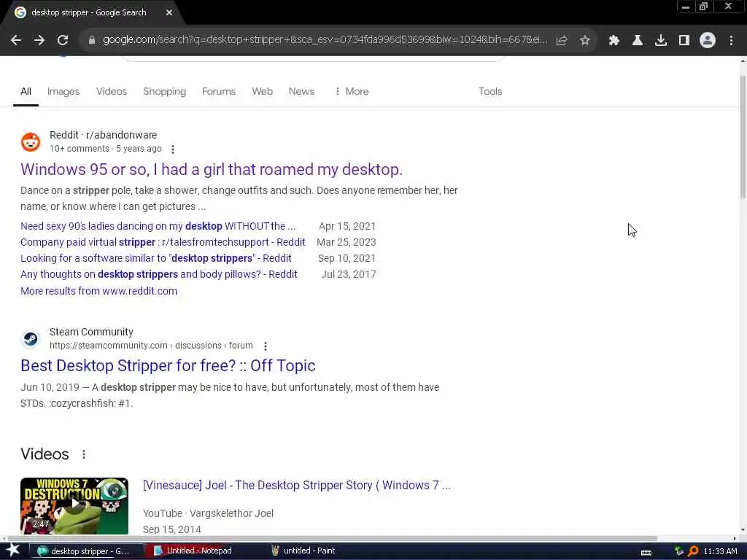The image size is (747, 560).
Task: Open the Tools search options
Action: 490,91
